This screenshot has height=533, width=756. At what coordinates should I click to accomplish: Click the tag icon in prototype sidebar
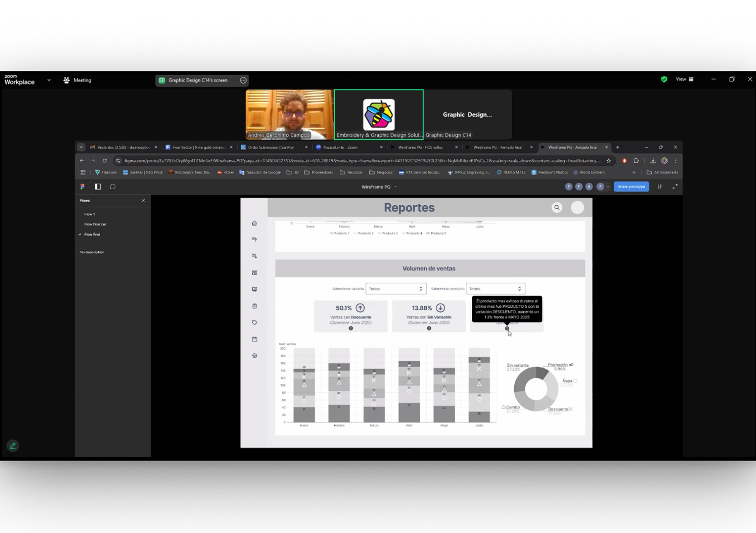(255, 323)
